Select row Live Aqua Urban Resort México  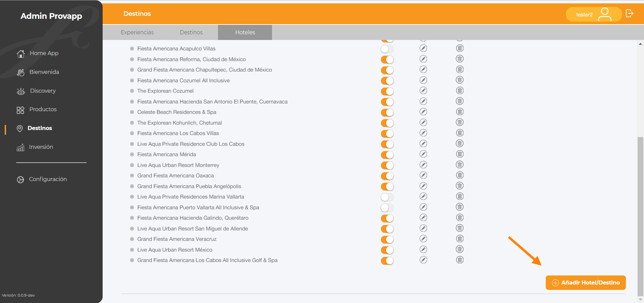[175, 250]
